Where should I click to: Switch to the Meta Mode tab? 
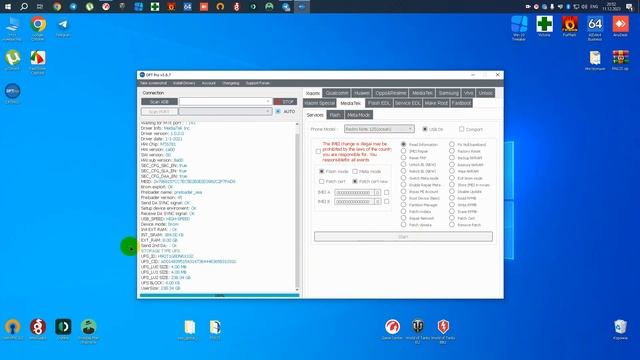pyautogui.click(x=359, y=115)
